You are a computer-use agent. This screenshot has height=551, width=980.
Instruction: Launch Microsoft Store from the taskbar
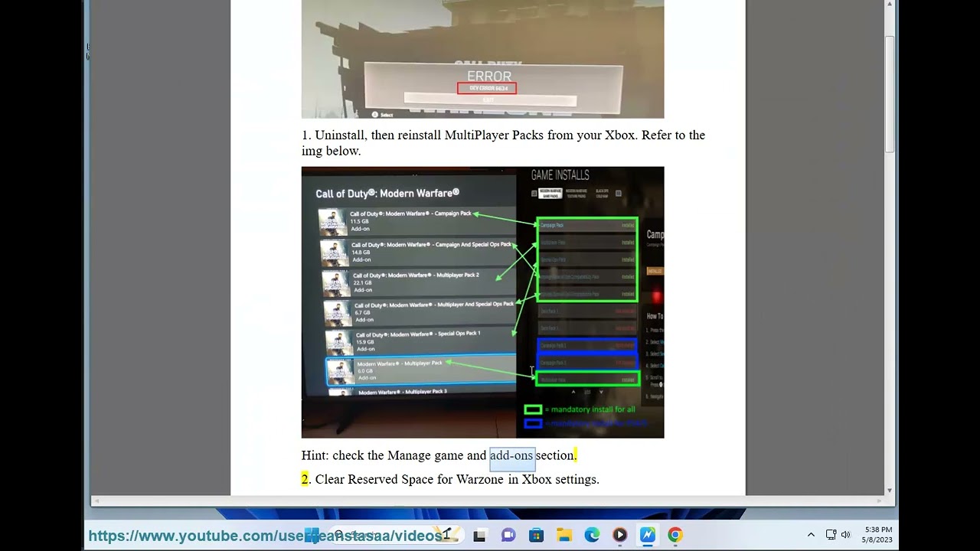click(x=536, y=535)
